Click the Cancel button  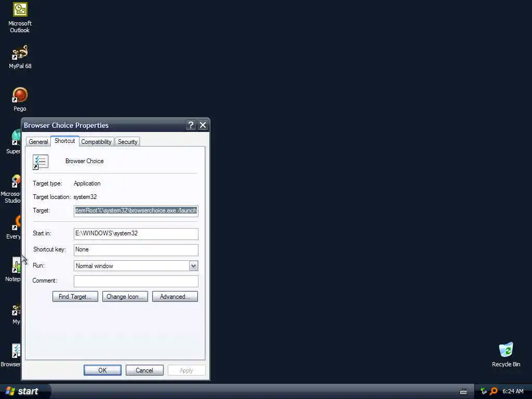[144, 370]
